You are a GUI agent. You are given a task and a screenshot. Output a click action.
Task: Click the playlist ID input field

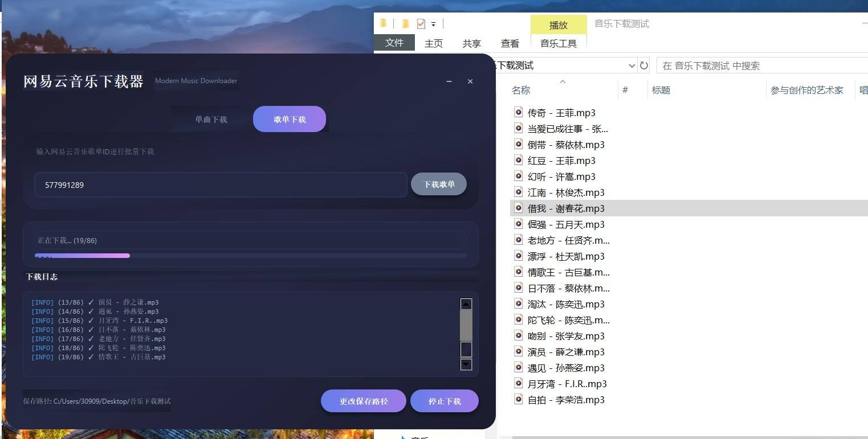(220, 185)
